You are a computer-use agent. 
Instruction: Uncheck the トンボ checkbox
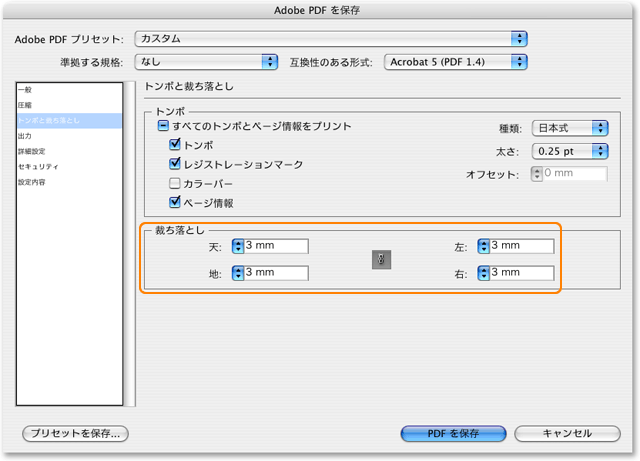[x=175, y=145]
